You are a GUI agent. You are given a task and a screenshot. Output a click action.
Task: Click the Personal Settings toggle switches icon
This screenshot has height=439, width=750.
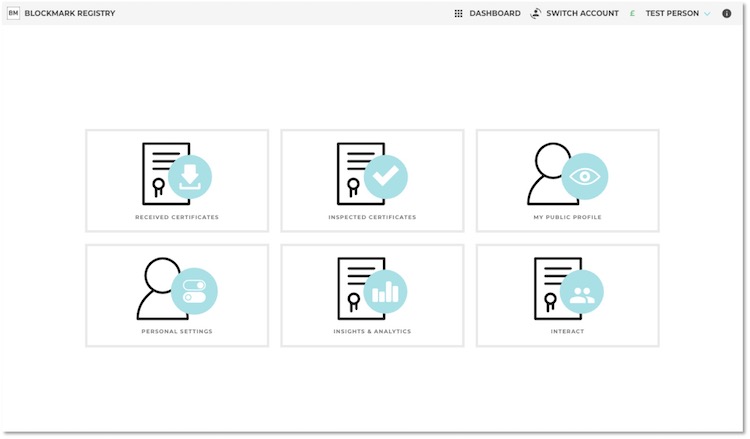[193, 291]
